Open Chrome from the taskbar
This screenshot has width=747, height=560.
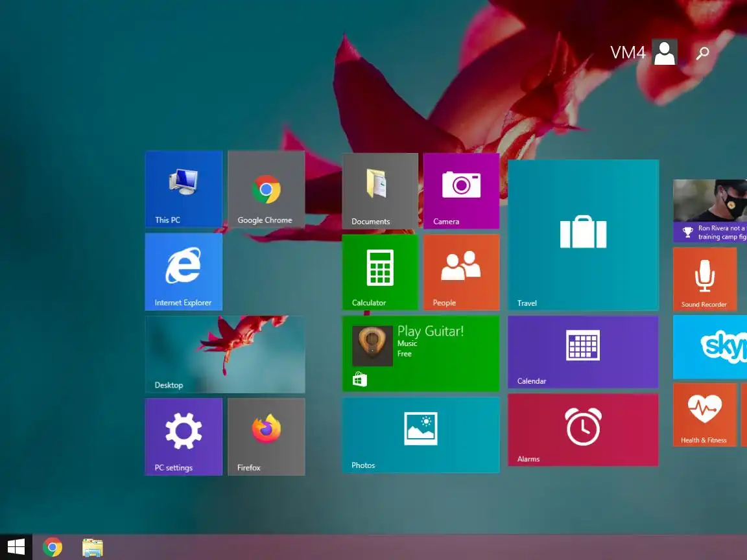[53, 547]
